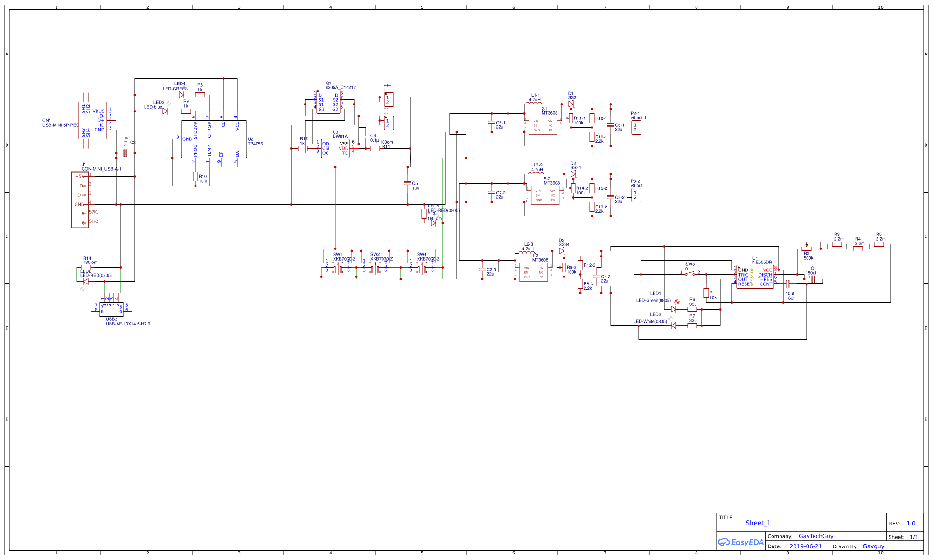Screen dimensions: 933x560
Task: Click the Drawn By Gavguy text
Action: click(x=873, y=546)
